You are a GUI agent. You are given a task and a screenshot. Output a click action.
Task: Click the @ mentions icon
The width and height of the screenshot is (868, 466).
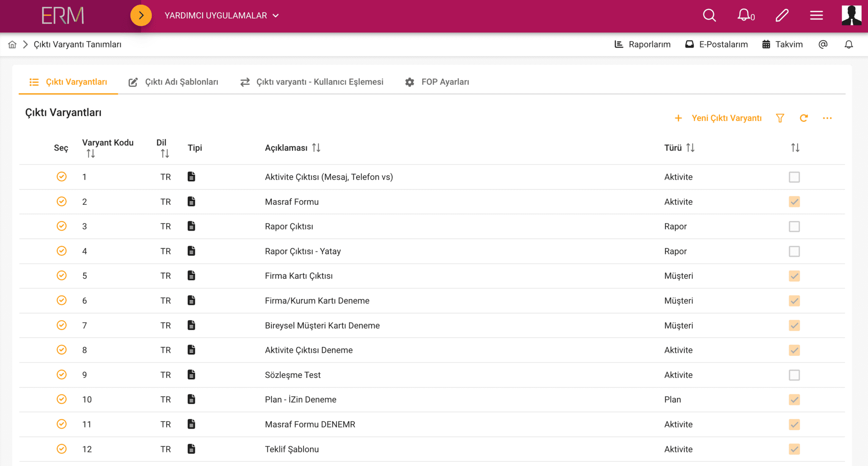coord(823,45)
